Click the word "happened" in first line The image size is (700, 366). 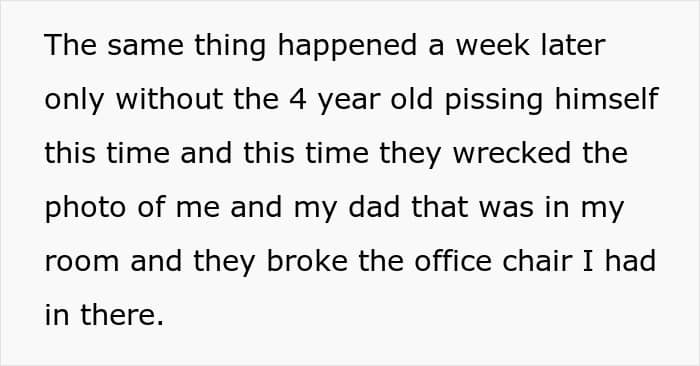click(348, 47)
